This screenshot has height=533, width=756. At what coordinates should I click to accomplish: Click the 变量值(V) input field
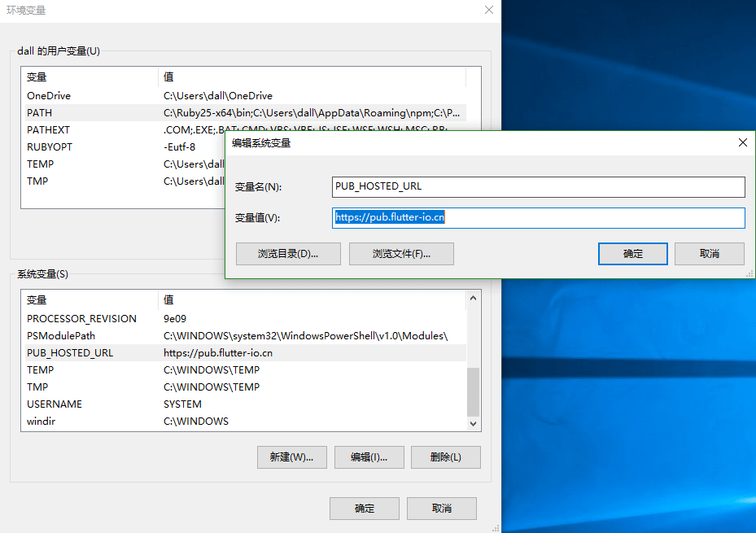539,217
